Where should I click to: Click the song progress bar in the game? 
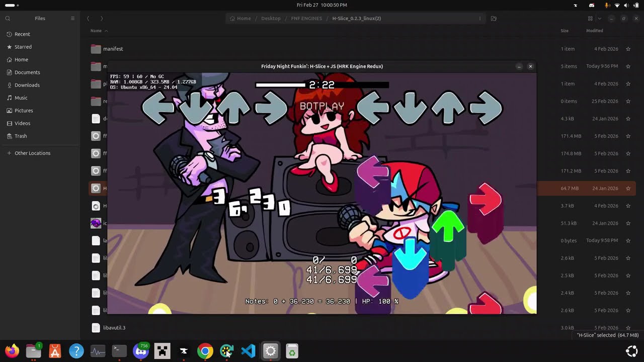click(x=322, y=85)
